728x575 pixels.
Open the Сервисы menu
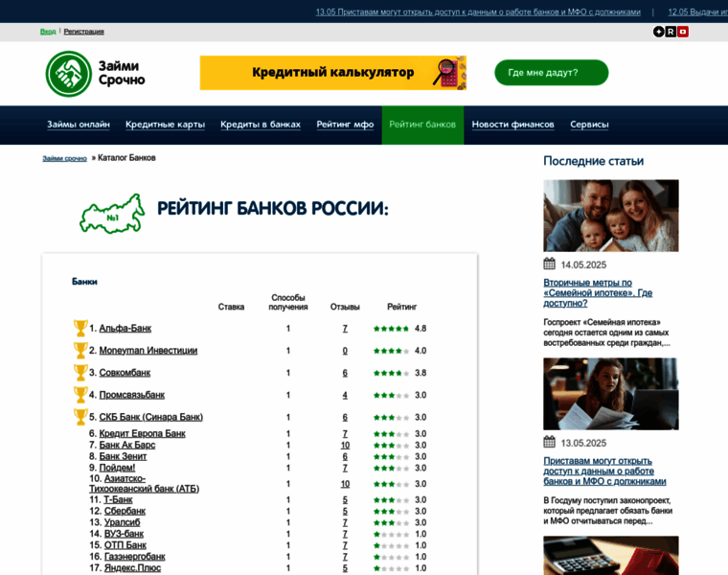589,125
